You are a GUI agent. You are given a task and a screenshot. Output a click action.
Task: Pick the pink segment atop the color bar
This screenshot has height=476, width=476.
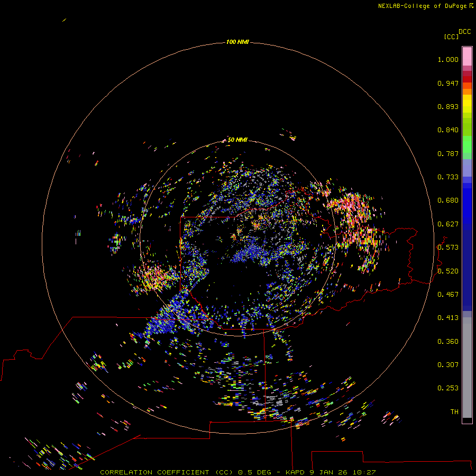467,57
